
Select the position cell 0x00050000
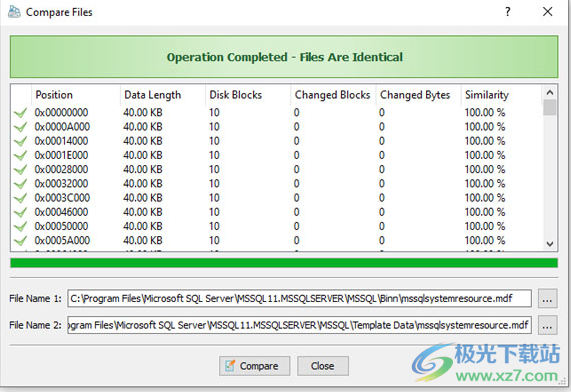(61, 226)
